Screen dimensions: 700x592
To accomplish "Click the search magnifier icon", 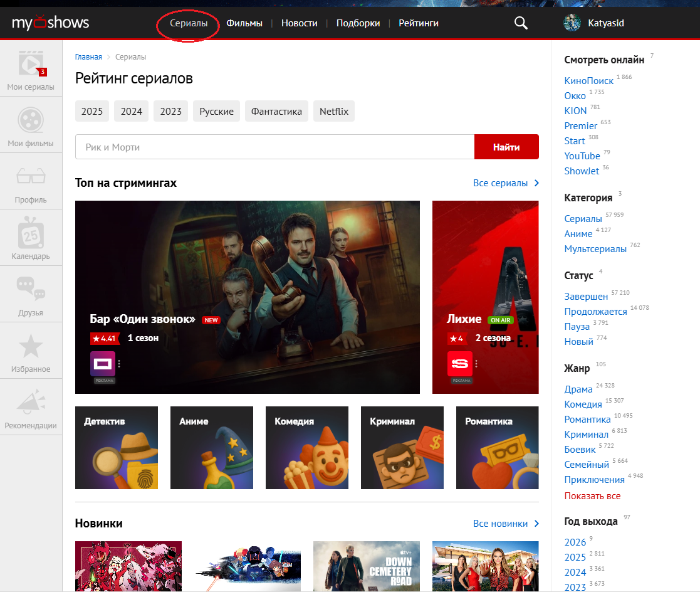I will pyautogui.click(x=521, y=23).
